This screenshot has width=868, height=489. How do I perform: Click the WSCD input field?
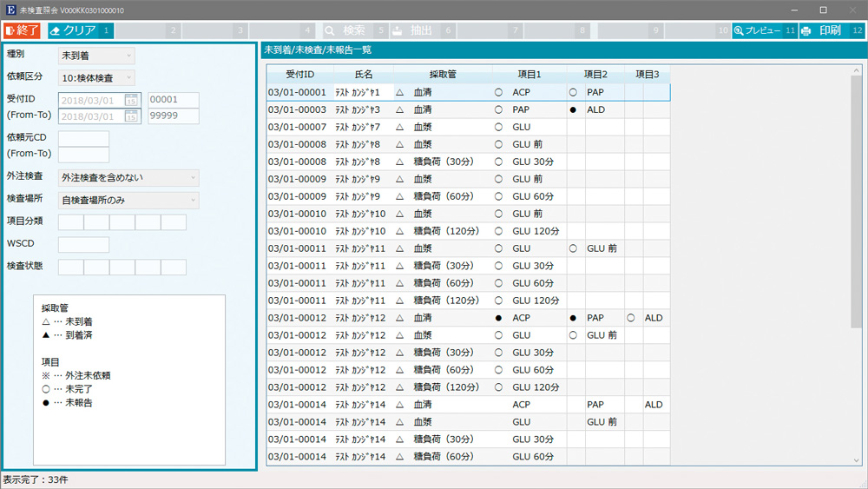[x=83, y=245]
